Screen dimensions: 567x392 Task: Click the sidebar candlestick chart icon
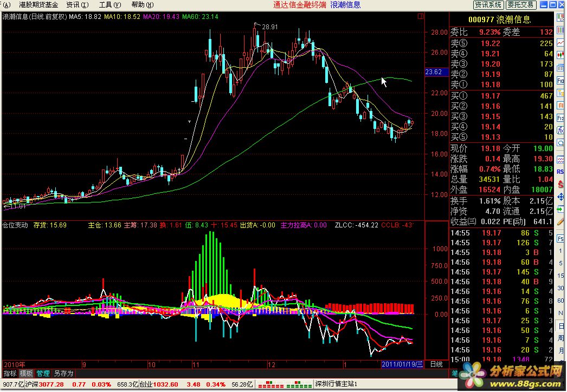(560, 55)
